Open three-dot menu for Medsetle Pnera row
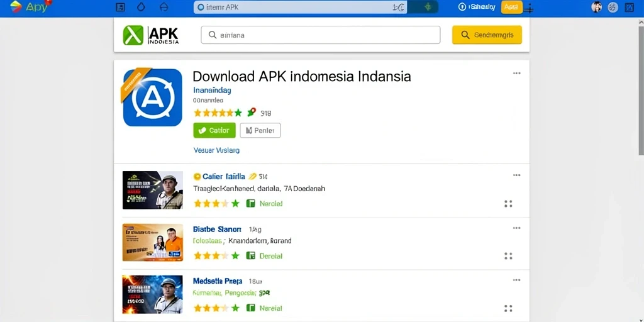This screenshot has height=322, width=644. [x=517, y=280]
